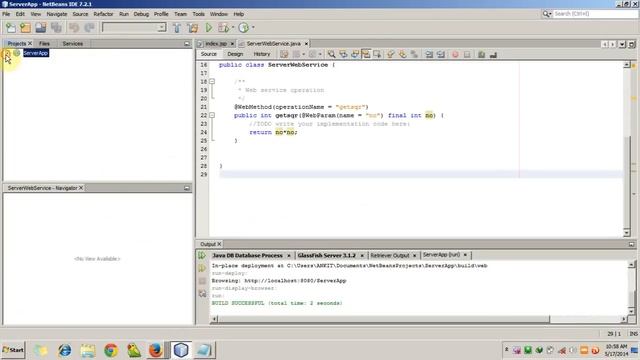Close the Retriever Output tab

pyautogui.click(x=414, y=256)
